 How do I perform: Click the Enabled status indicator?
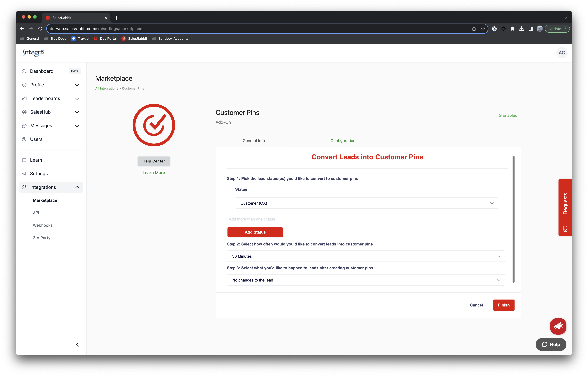click(508, 115)
